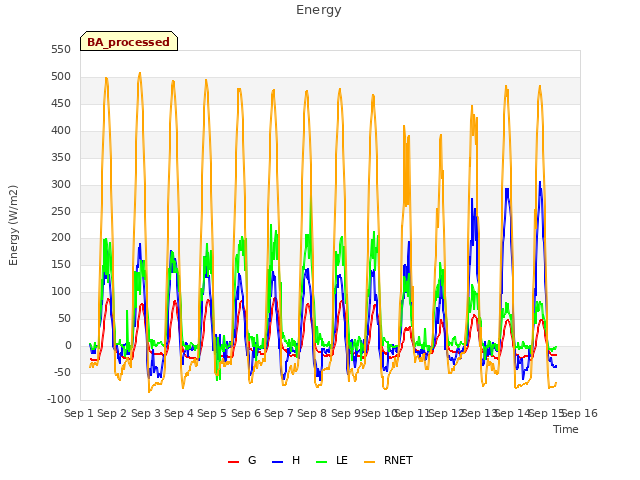Viewport: 640px width, 480px height.
Task: Click the Sep 1 x-axis tick label
Action: (x=79, y=413)
